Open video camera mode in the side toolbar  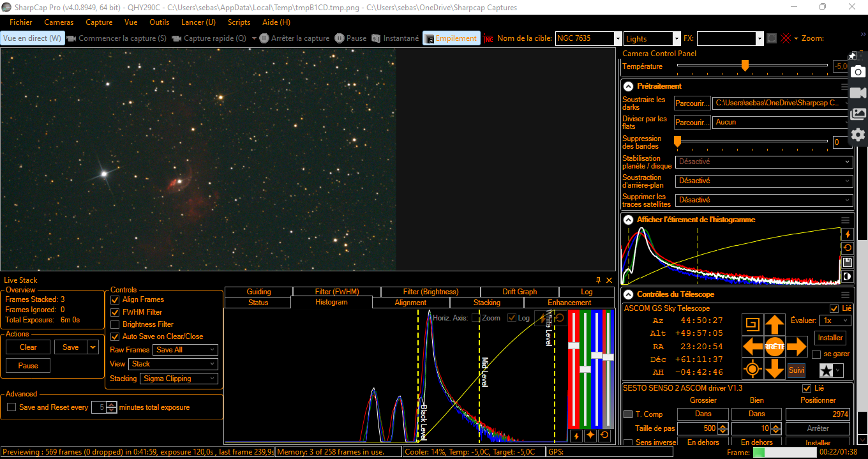point(858,93)
